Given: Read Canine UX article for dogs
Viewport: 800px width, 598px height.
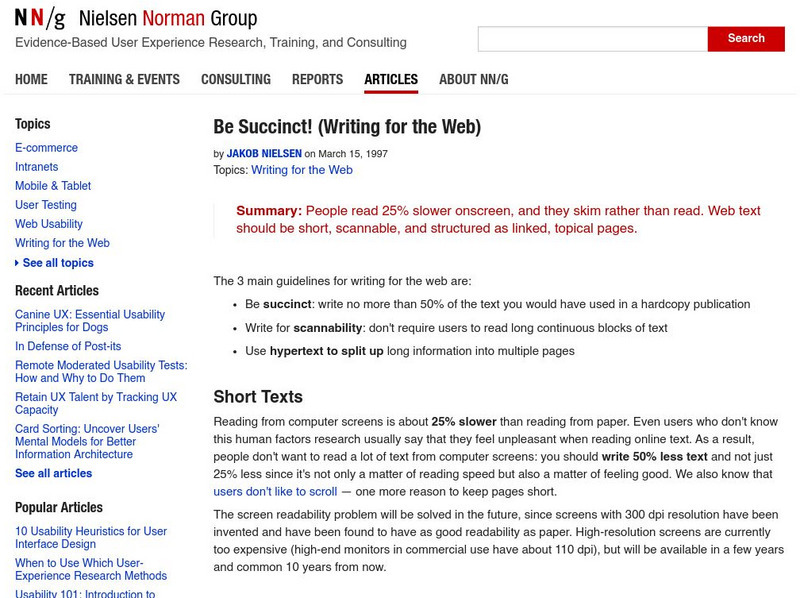Looking at the screenshot, I should point(89,321).
